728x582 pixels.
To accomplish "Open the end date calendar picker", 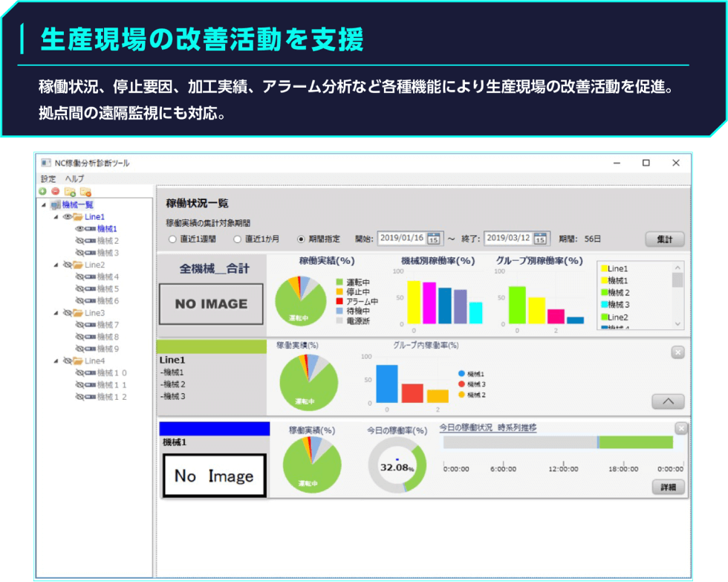I will click(541, 239).
